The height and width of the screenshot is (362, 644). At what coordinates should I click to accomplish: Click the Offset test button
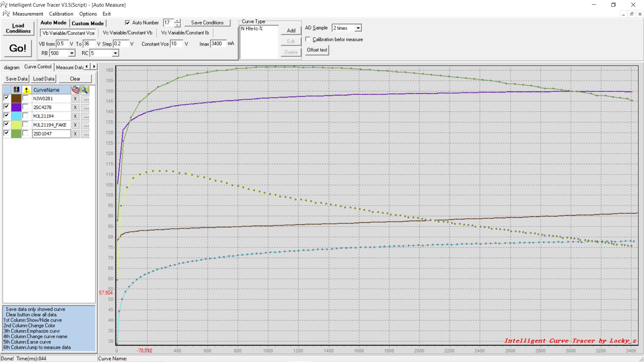click(x=317, y=50)
